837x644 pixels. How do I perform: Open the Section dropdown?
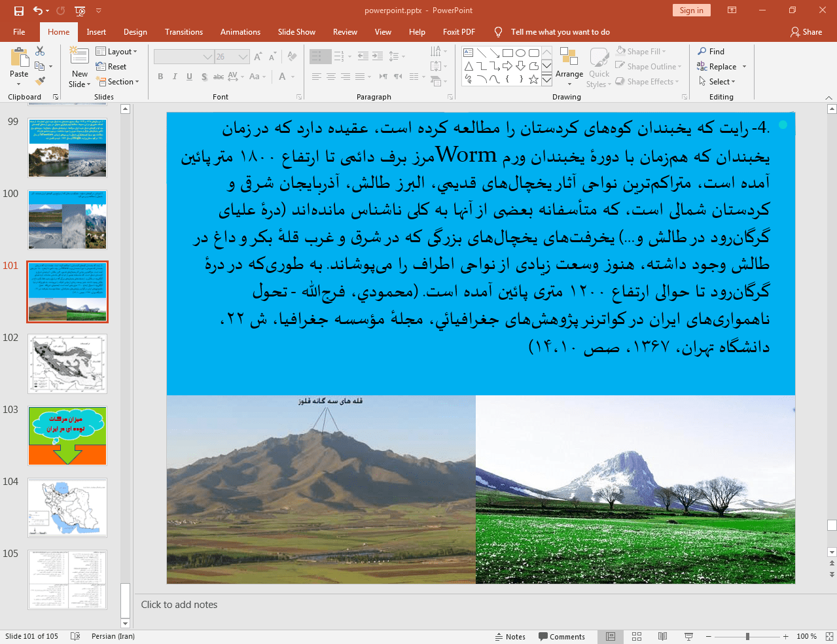118,82
